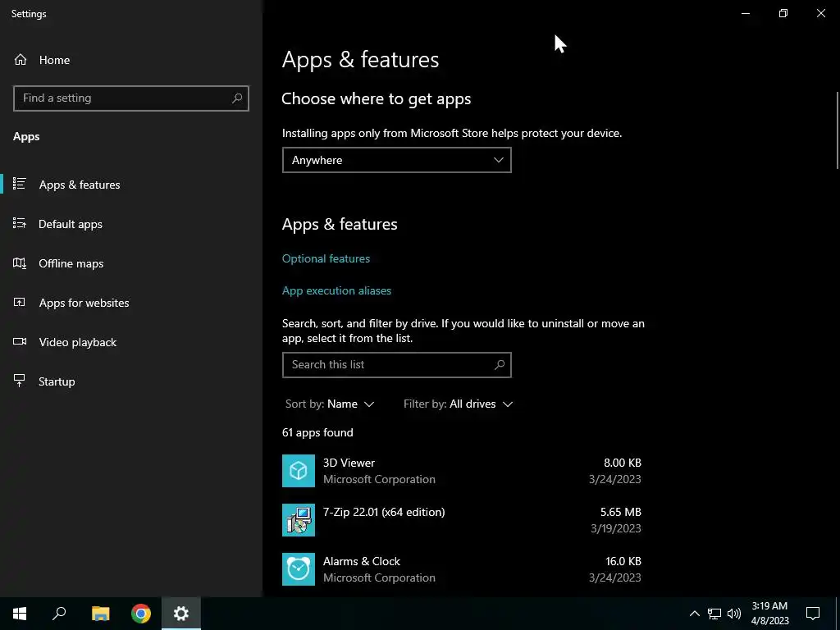
Task: Click the Alarms & Clock app name
Action: pyautogui.click(x=362, y=561)
